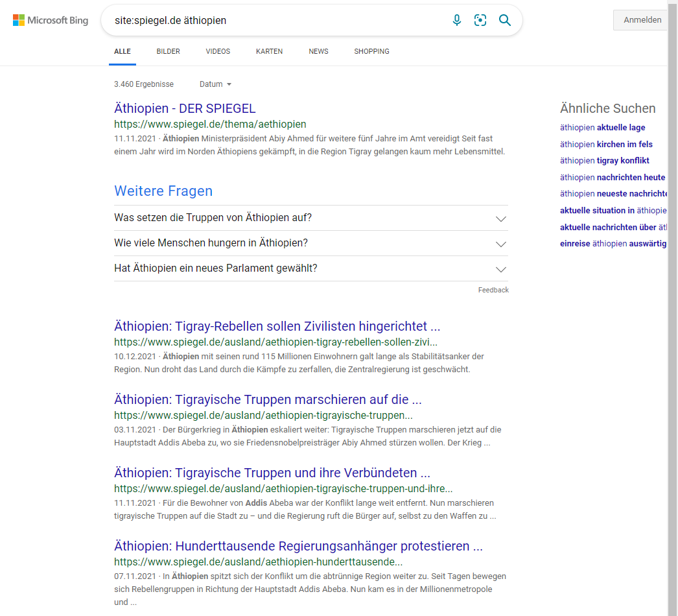Screen dimensions: 678x616
Task: Open related search 'äthiopien nachrichten heute'
Action: click(613, 178)
